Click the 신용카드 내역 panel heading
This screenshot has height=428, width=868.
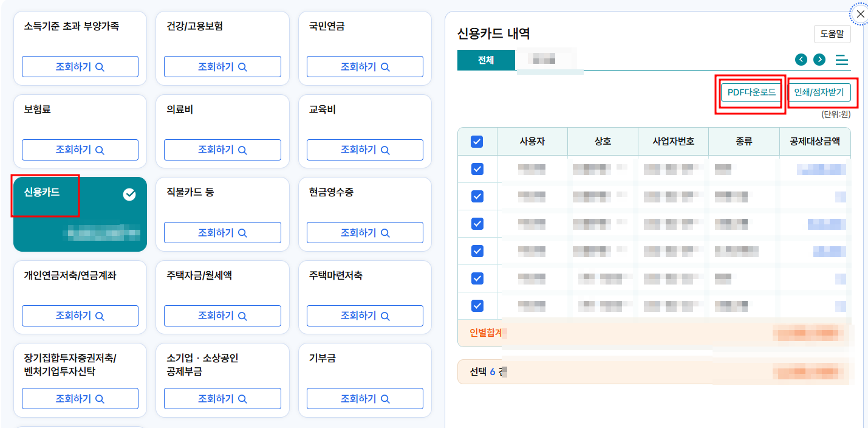[x=493, y=34]
